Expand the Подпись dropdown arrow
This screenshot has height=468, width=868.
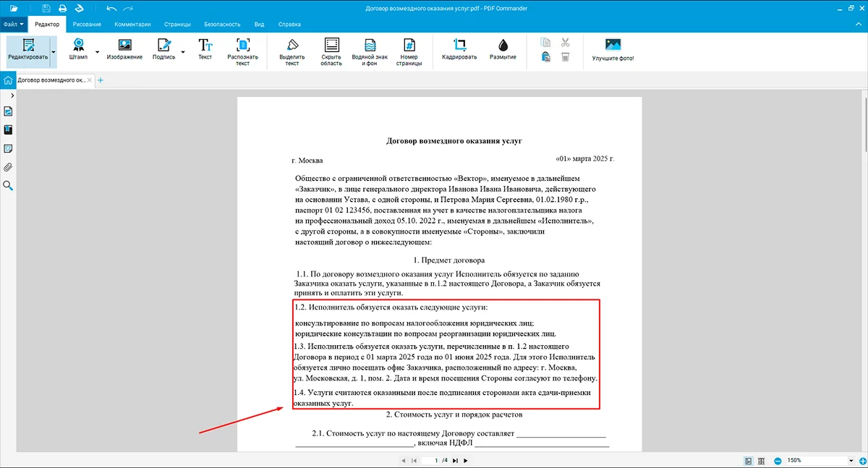183,51
